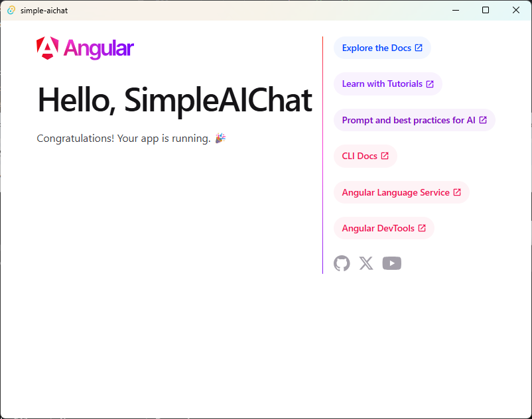
Task: Visit the Angular DevTools link
Action: [x=378, y=229]
